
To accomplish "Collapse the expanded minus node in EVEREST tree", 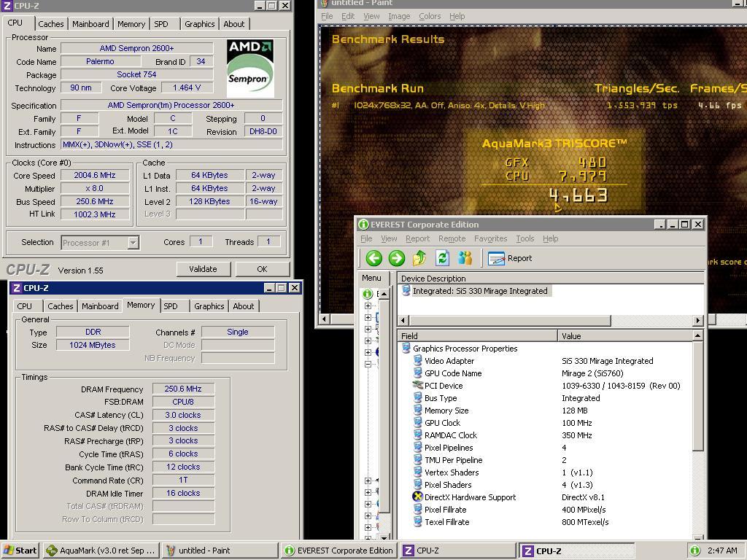I will point(368,364).
